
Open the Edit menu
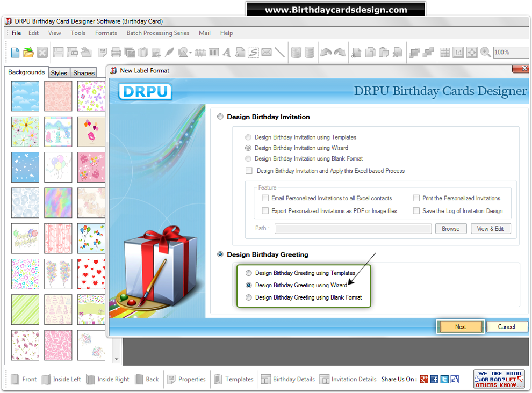[x=33, y=33]
